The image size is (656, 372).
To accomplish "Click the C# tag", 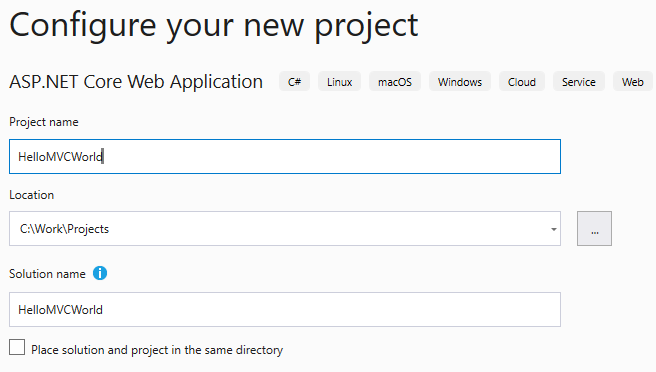I will 295,82.
